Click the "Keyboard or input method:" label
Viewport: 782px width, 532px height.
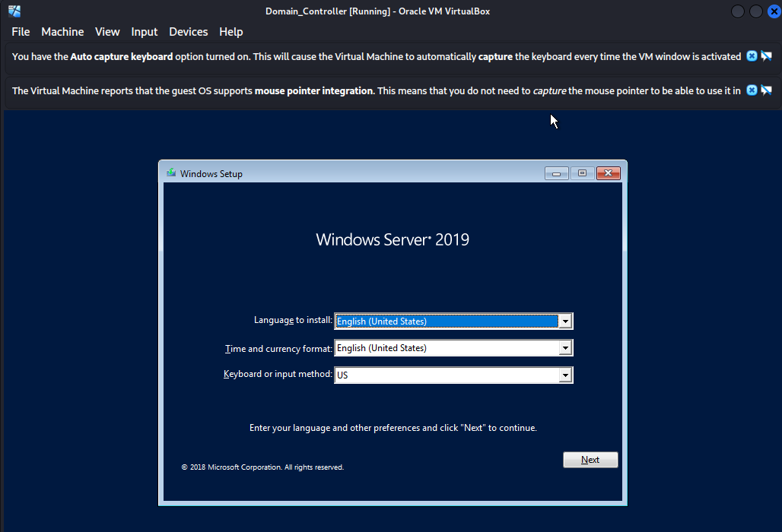pos(278,374)
